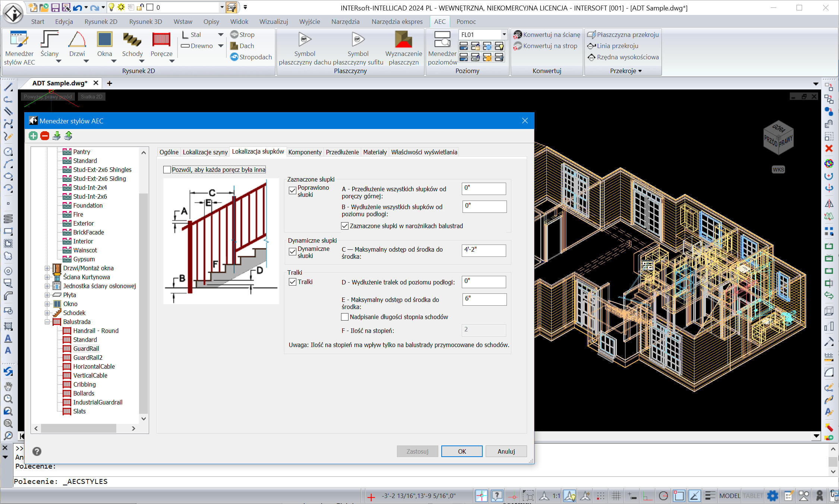
Task: Switch to the Ogólne tab
Action: [169, 152]
